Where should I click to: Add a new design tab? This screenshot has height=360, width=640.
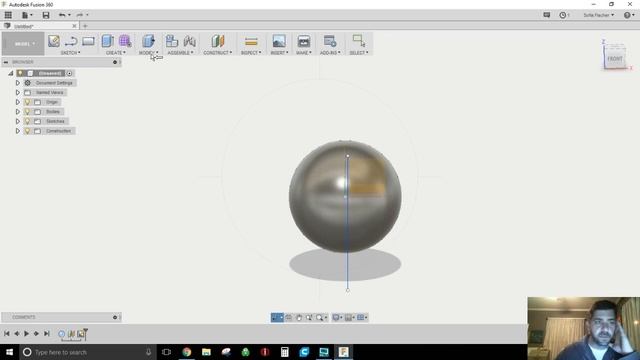point(85,26)
